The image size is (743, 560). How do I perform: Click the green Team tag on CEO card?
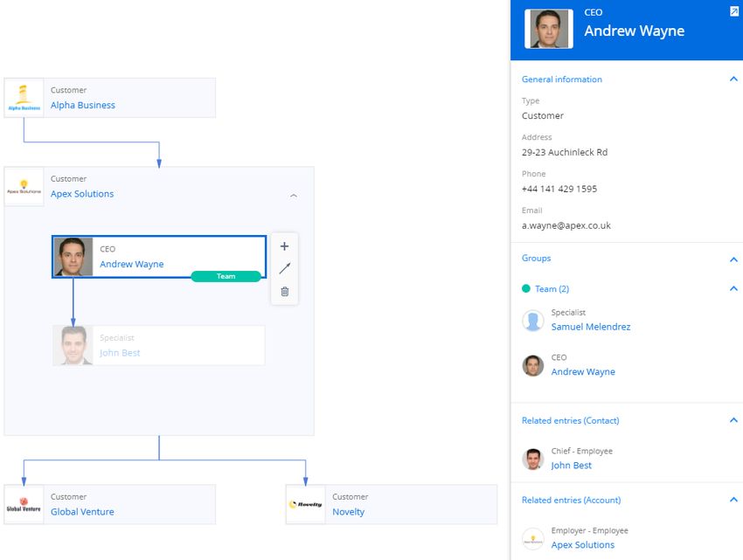(226, 276)
